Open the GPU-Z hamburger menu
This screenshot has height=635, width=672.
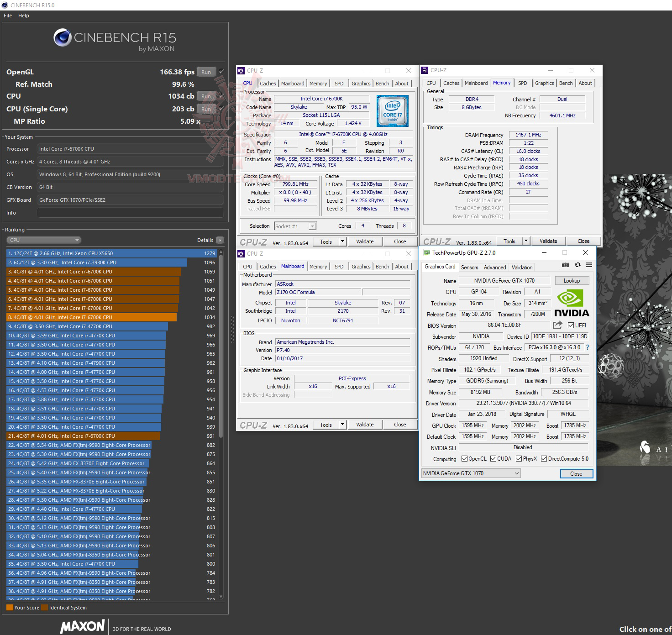589,265
